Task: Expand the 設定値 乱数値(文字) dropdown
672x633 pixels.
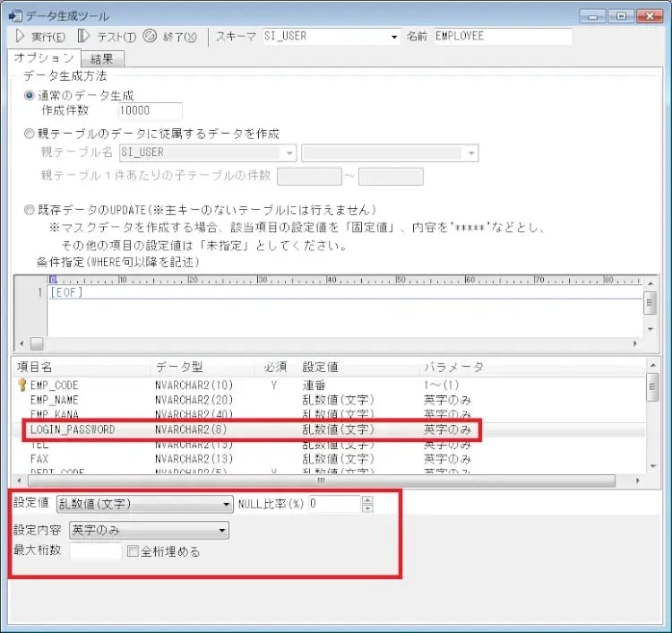Action: tap(226, 504)
